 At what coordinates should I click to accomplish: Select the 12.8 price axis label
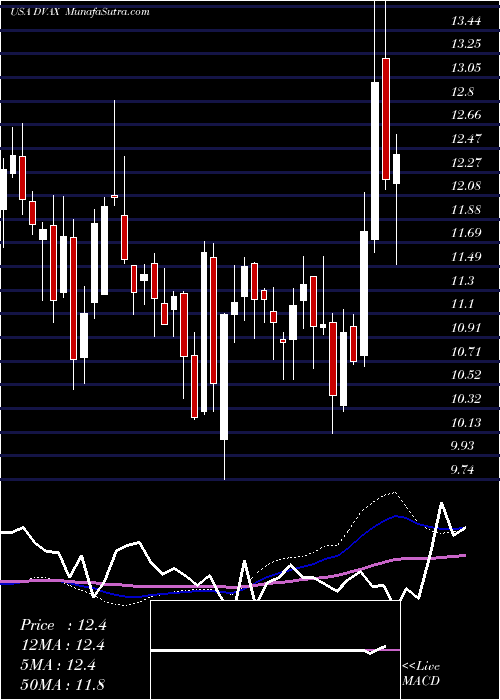pyautogui.click(x=463, y=92)
